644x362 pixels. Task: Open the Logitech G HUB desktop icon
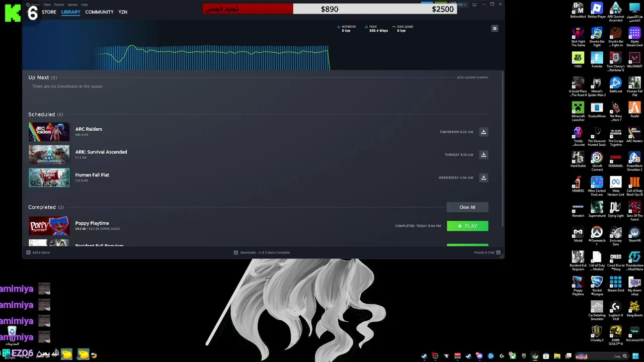pyautogui.click(x=616, y=311)
